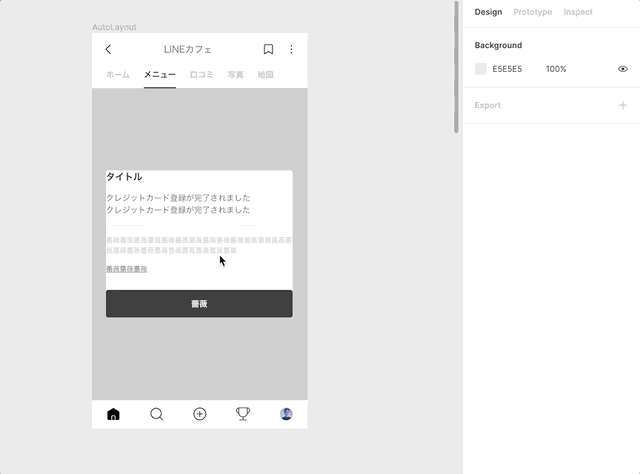Click the LINEカフェ title text
Image resolution: width=640 pixels, height=474 pixels.
click(188, 49)
